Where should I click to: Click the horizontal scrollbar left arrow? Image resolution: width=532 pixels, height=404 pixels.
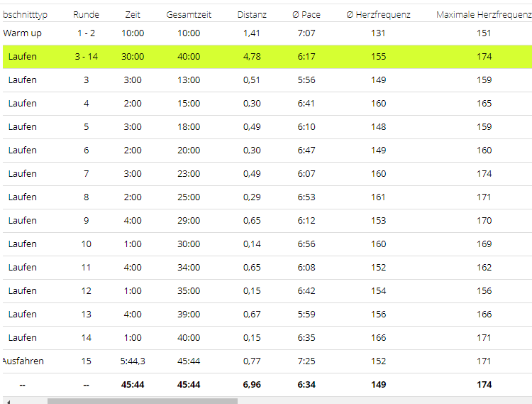[x=7, y=400]
